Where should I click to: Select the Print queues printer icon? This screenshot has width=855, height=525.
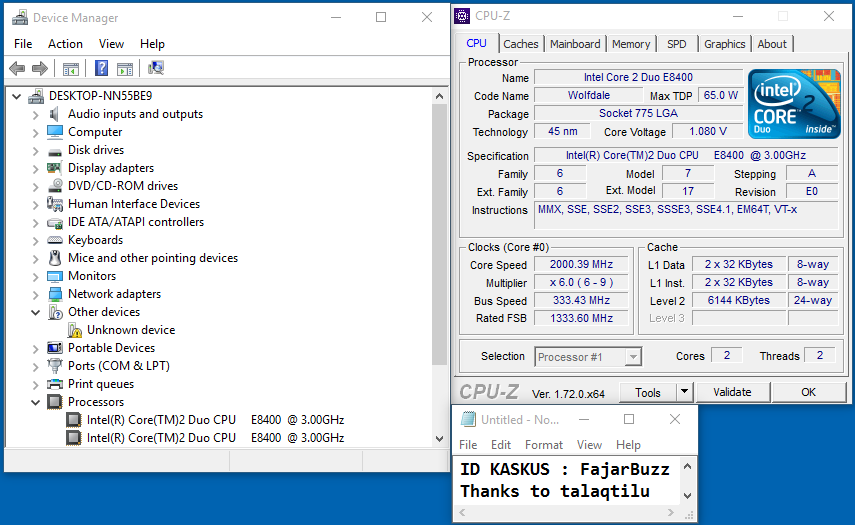55,384
